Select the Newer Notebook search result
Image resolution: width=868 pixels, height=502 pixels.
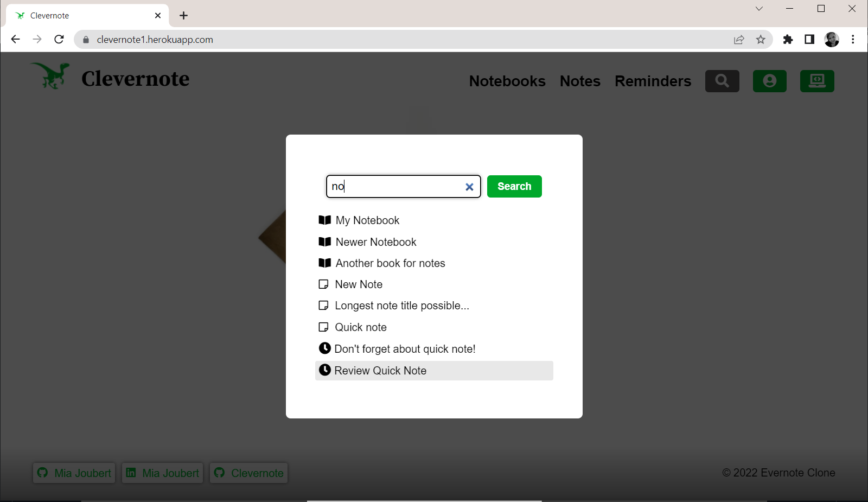tap(434, 242)
